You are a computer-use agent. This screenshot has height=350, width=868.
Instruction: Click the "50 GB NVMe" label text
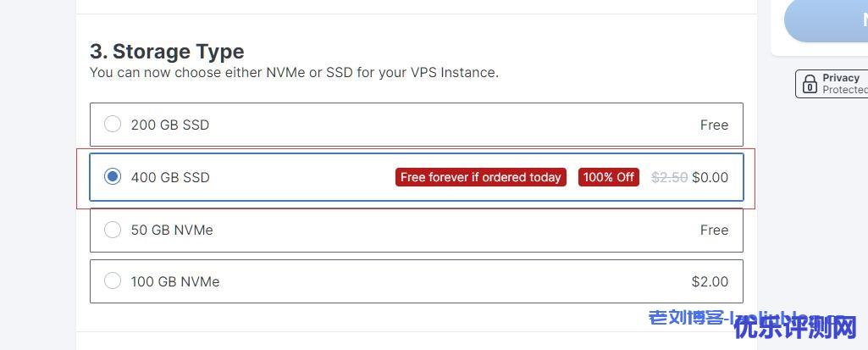point(172,230)
